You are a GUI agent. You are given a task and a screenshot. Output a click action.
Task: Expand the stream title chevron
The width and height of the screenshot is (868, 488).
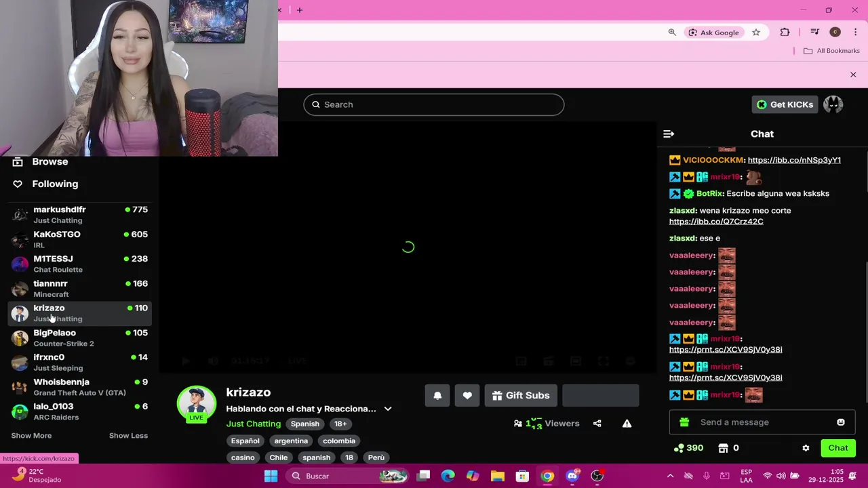click(388, 409)
